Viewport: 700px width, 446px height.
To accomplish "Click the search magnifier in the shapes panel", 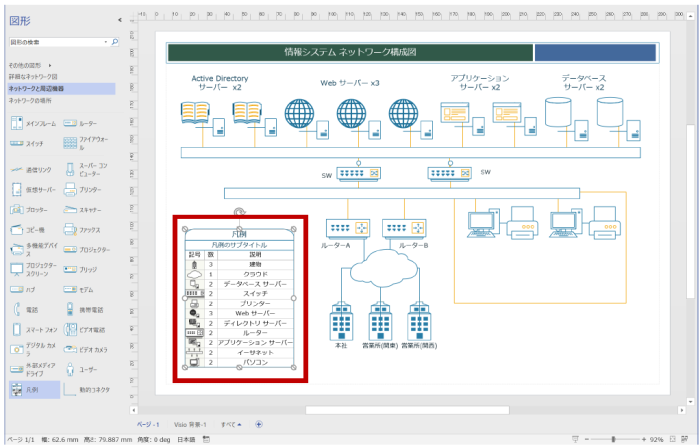I will 115,42.
